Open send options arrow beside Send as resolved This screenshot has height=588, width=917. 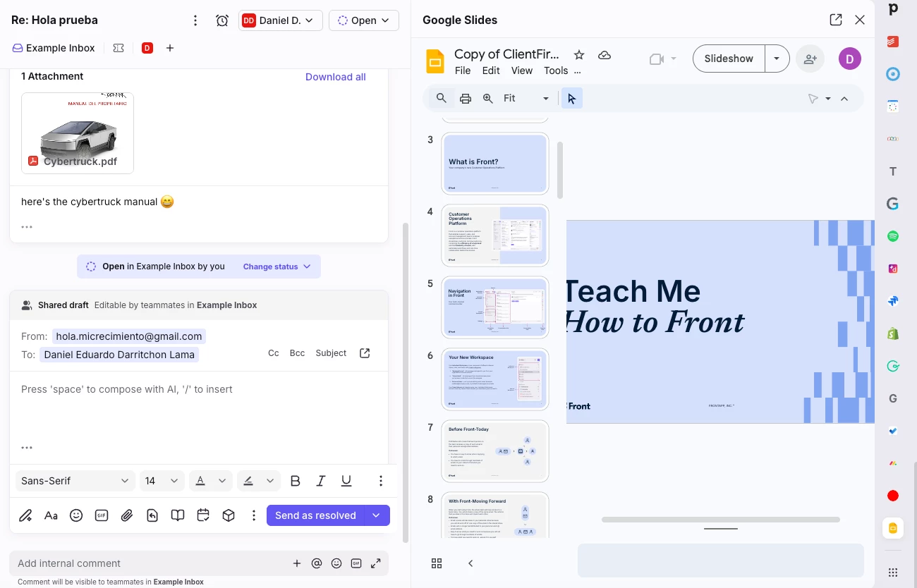pyautogui.click(x=377, y=515)
